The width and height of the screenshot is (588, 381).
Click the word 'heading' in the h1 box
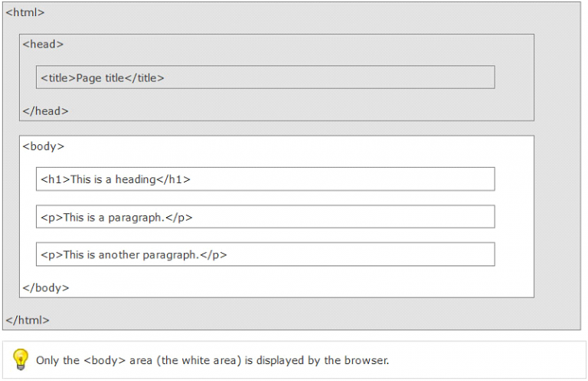[136, 180]
